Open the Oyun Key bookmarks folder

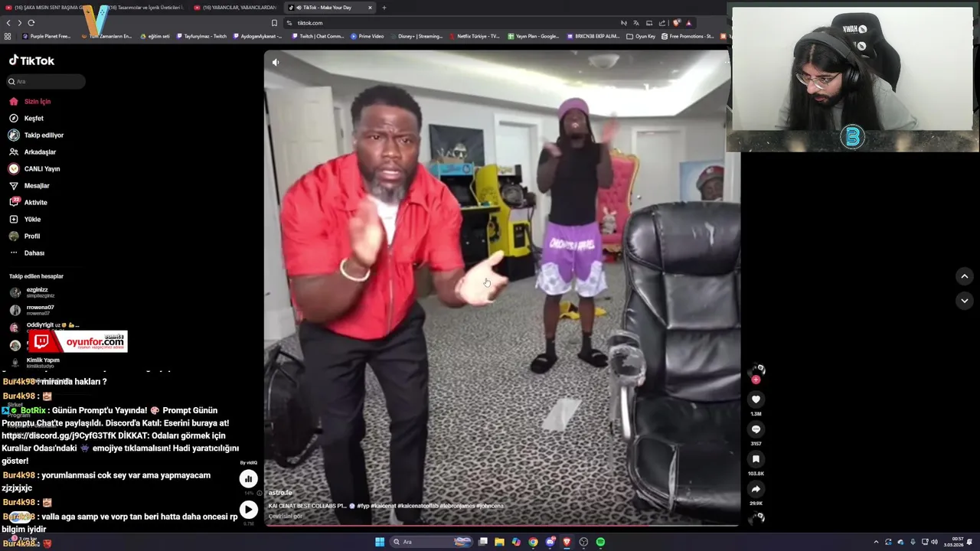coord(641,36)
